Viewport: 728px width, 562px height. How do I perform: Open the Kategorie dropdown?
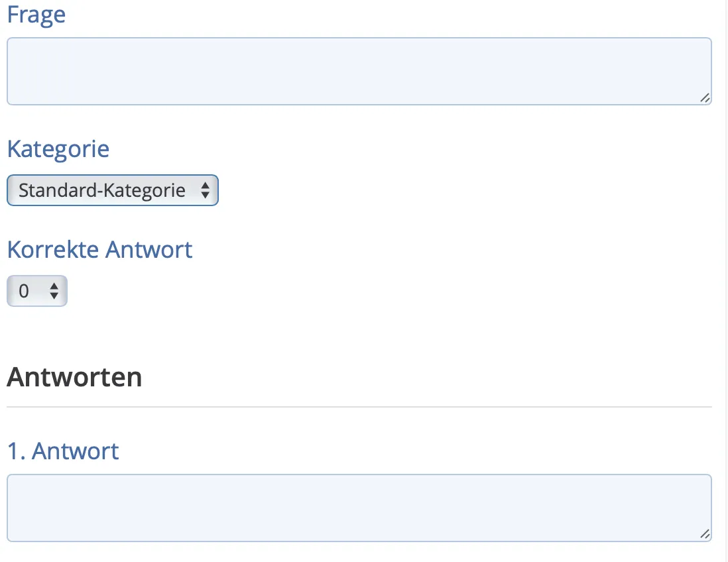[112, 191]
